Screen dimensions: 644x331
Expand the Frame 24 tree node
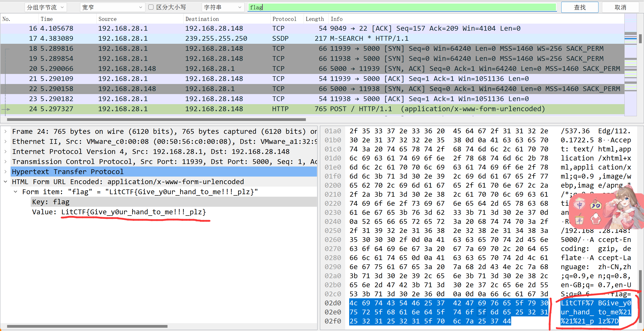(6, 132)
